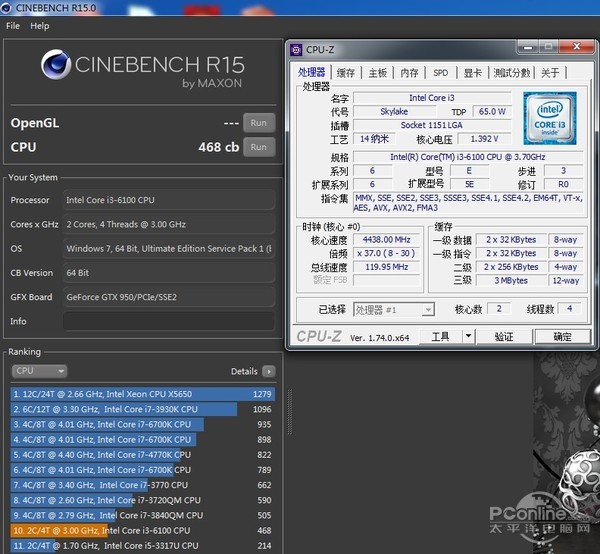Click the Skylake codename value
This screenshot has width=600, height=554.
pos(394,111)
